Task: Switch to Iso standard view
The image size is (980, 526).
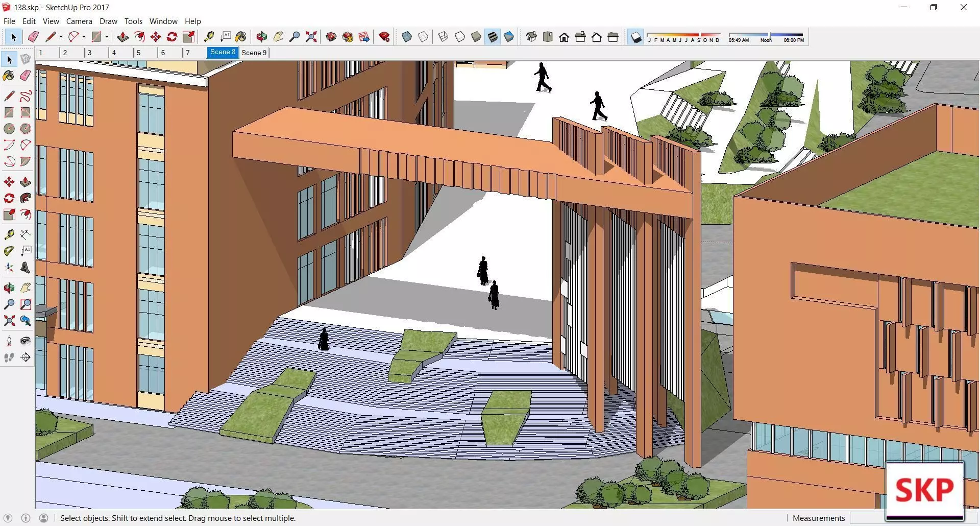Action: 531,37
